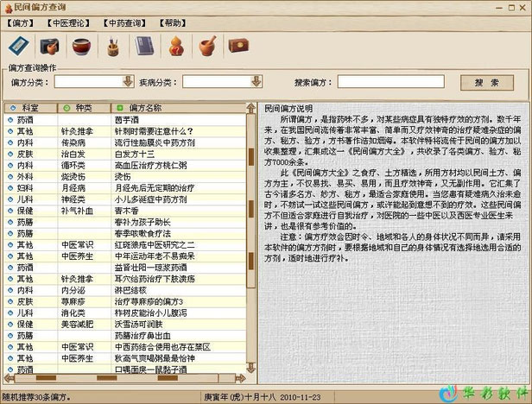Sort by the 科室 column header

pos(30,108)
